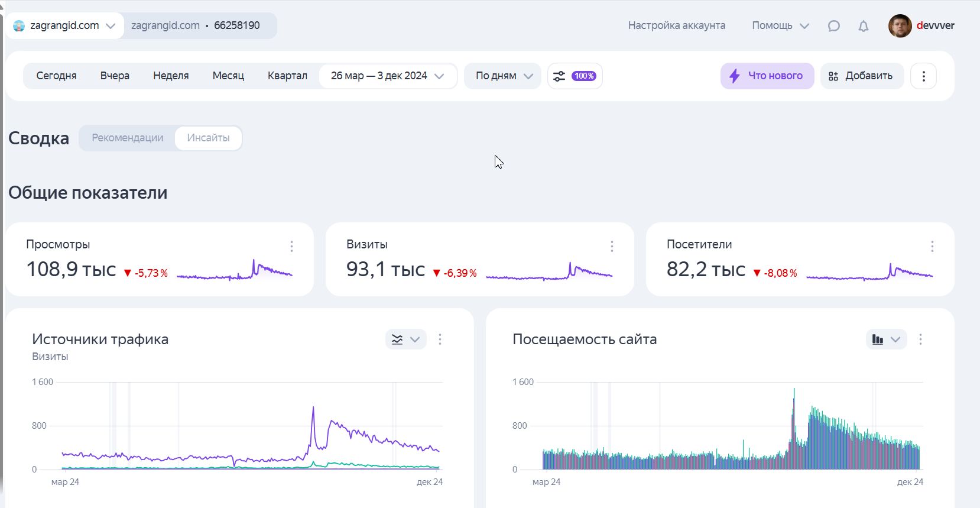This screenshot has width=980, height=508.
Task: Click the Что нового button
Action: (x=767, y=76)
